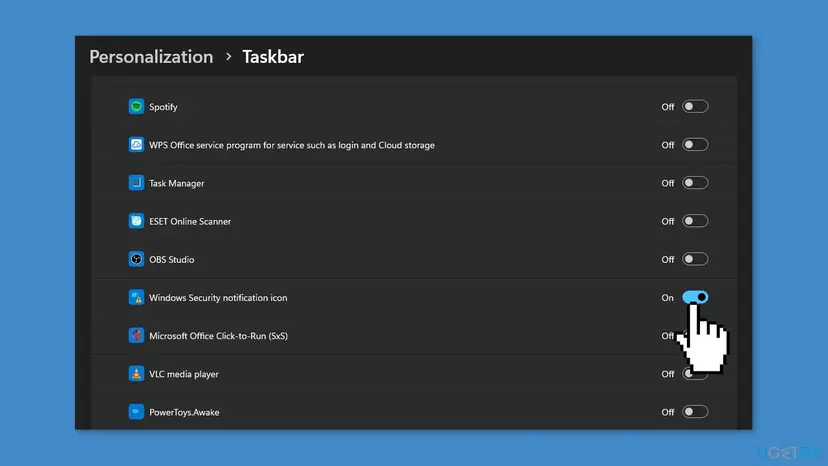Select the Task Manager label
This screenshot has height=466, width=828.
[176, 183]
